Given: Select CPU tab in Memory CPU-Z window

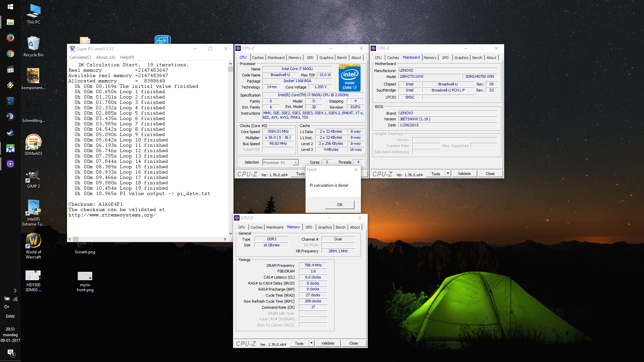Looking at the screenshot, I should pyautogui.click(x=241, y=227).
